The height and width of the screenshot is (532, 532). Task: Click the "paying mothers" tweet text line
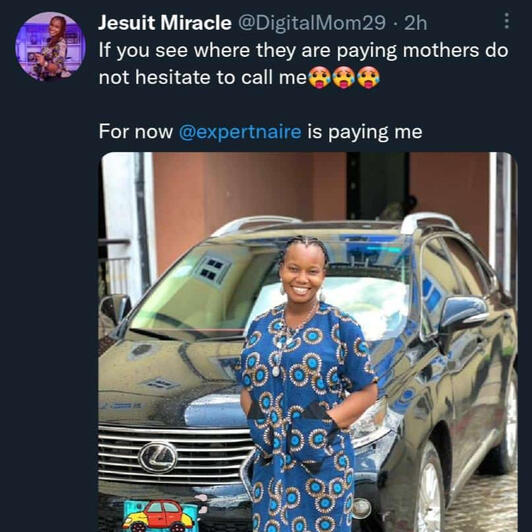coord(304,51)
